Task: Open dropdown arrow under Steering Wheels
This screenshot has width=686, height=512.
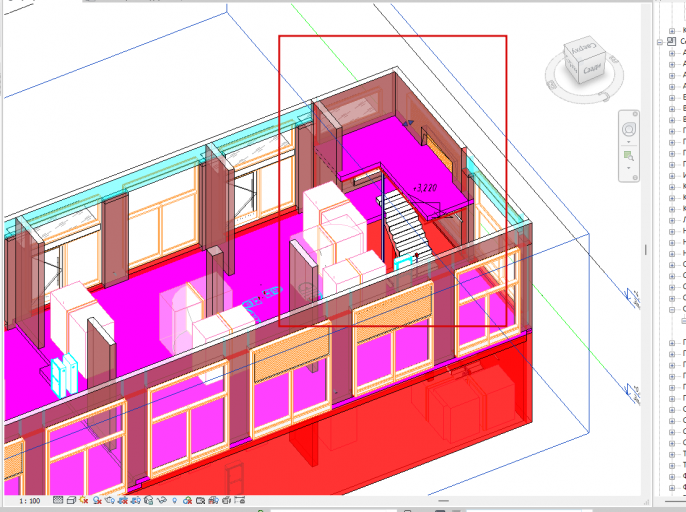Action: (x=629, y=142)
